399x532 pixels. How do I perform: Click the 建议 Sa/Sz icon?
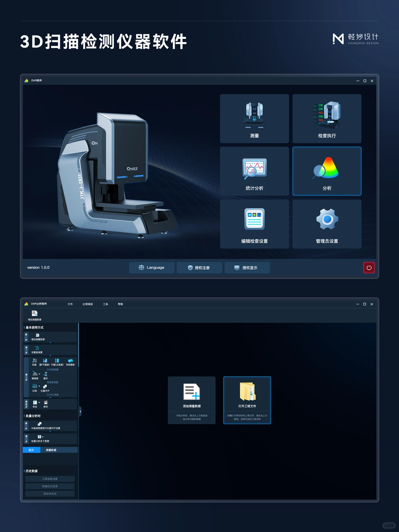45,374
